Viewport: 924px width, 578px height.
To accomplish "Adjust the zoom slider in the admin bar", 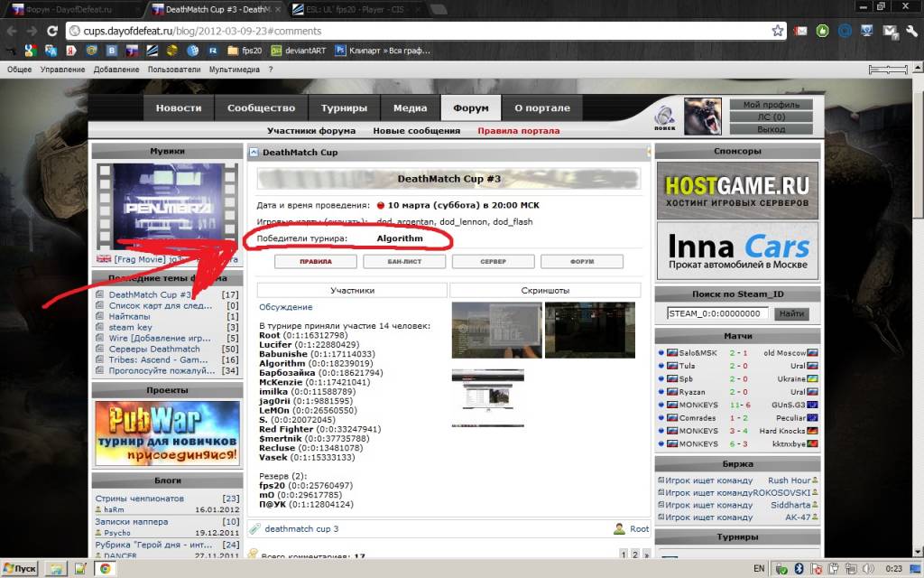I will 888,70.
